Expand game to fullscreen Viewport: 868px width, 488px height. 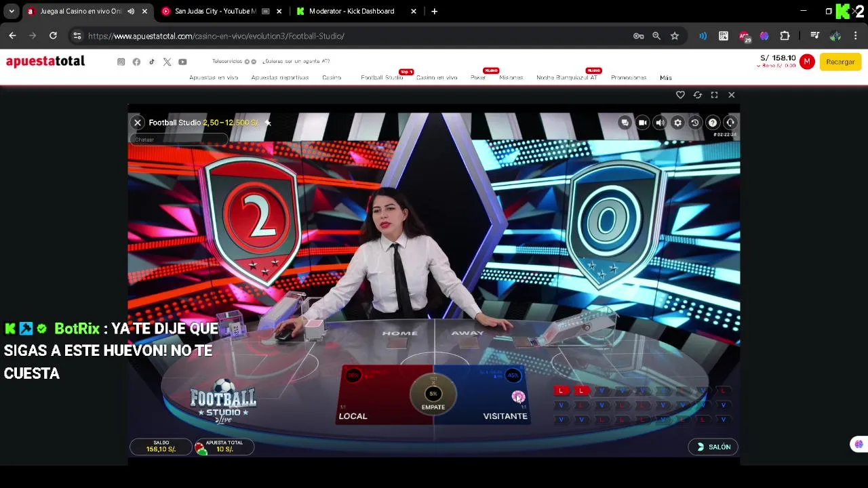coord(714,95)
